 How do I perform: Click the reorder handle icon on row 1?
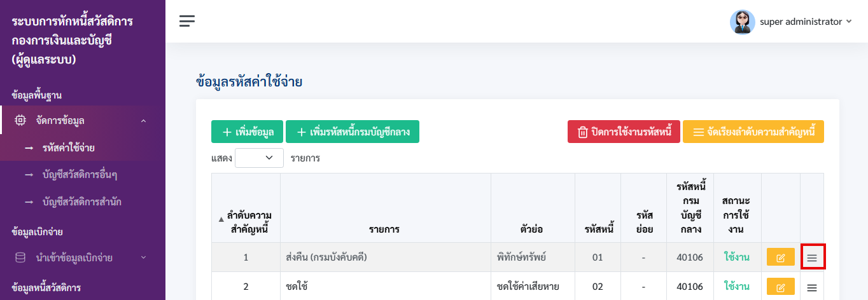pyautogui.click(x=812, y=257)
